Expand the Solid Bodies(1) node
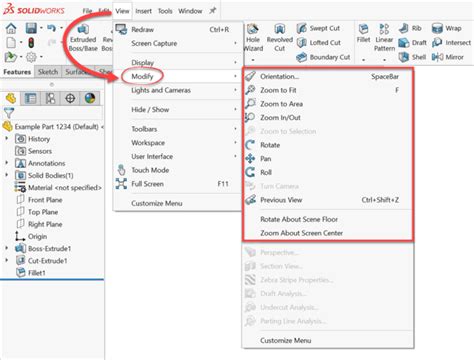 click(x=6, y=175)
